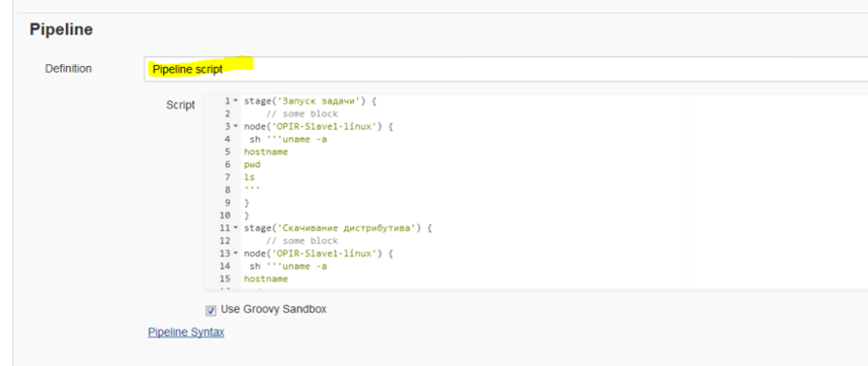Open the Pipeline Syntax link
The image size is (868, 366).
(x=186, y=332)
